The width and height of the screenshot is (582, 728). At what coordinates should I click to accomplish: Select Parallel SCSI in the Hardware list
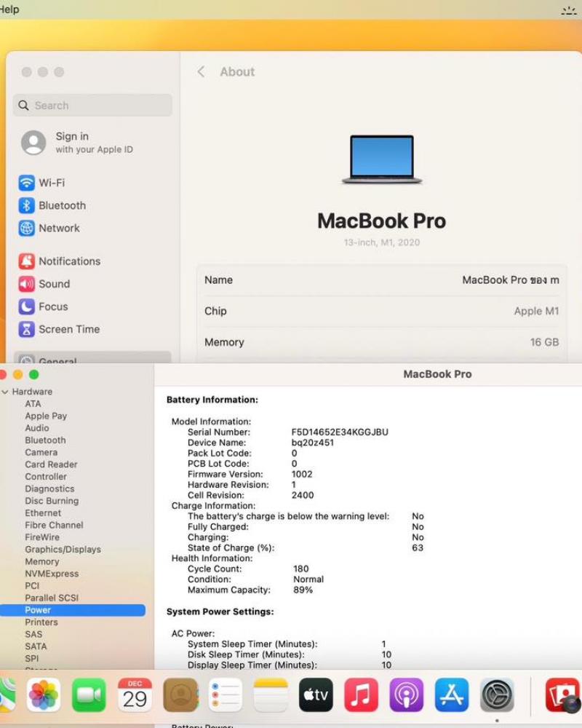52,598
